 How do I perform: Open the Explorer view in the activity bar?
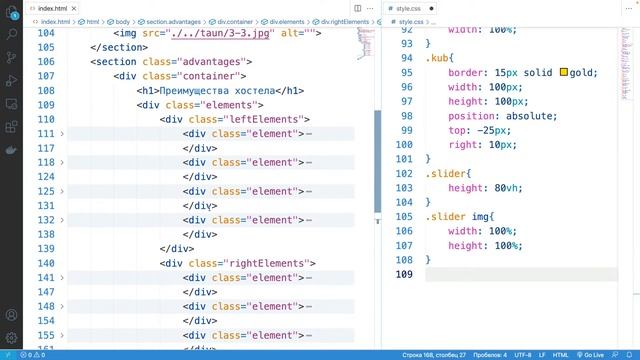click(11, 12)
